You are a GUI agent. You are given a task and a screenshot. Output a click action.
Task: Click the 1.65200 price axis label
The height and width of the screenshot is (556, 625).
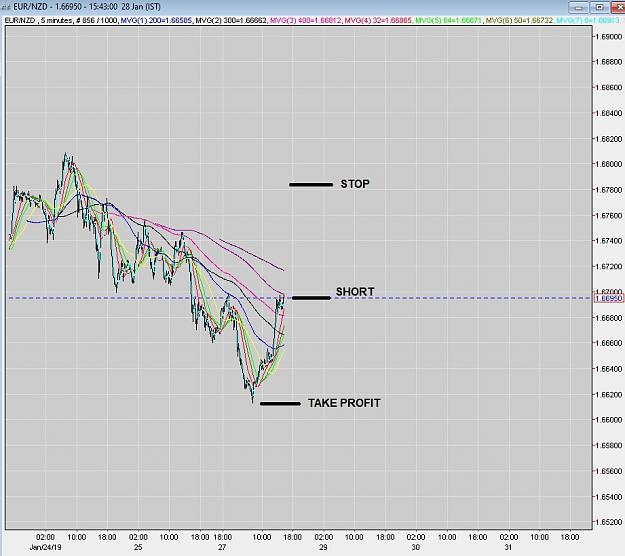click(608, 522)
